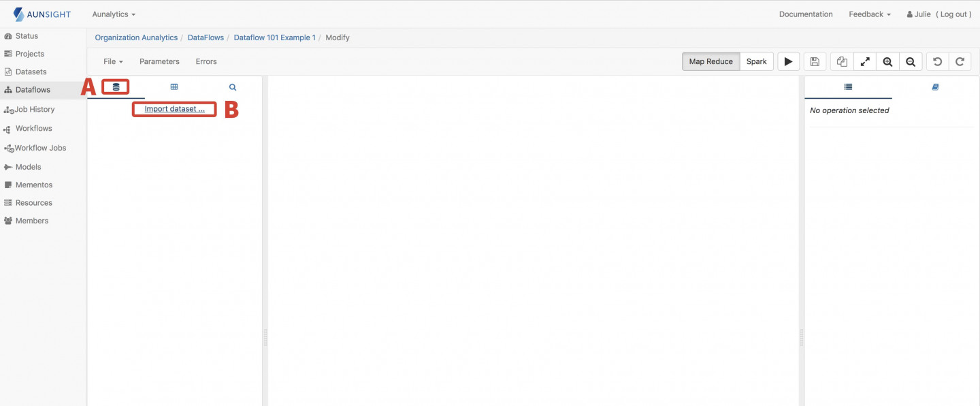Expand the Aunalytics organization dropdown
980x406 pixels.
(x=114, y=14)
